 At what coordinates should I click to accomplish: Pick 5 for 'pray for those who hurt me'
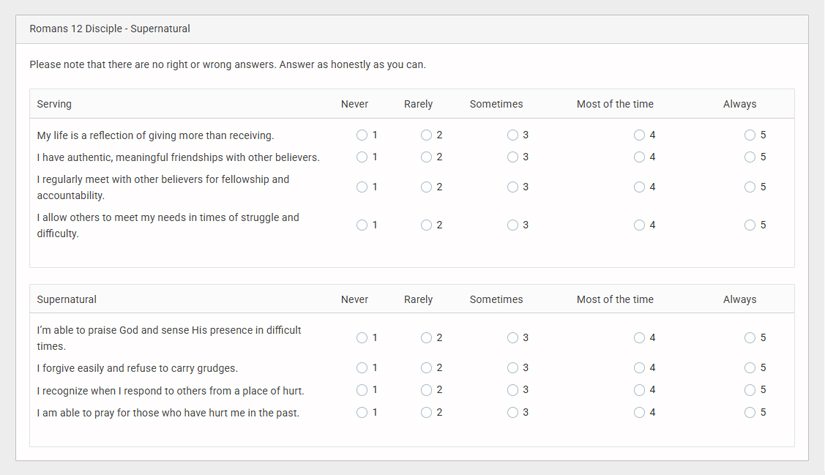[x=750, y=412]
